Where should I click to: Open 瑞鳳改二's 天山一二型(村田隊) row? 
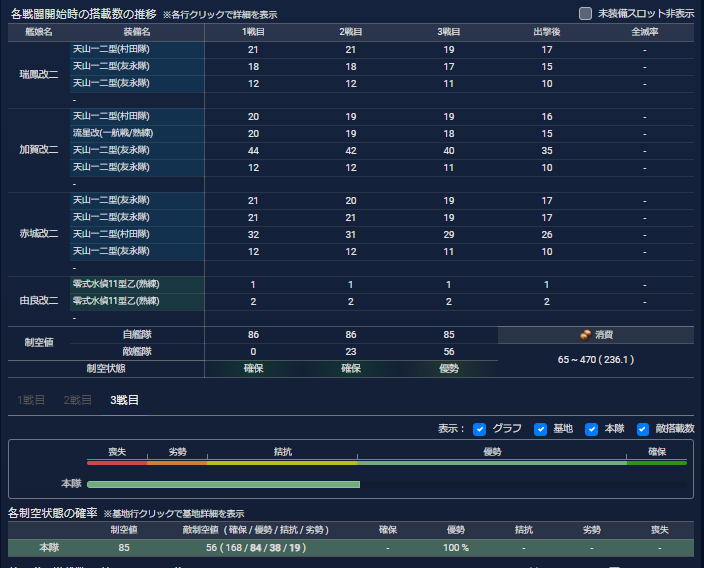351,50
